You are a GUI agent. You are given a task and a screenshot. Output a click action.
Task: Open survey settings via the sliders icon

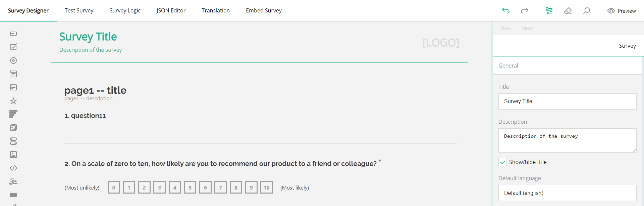click(x=549, y=10)
